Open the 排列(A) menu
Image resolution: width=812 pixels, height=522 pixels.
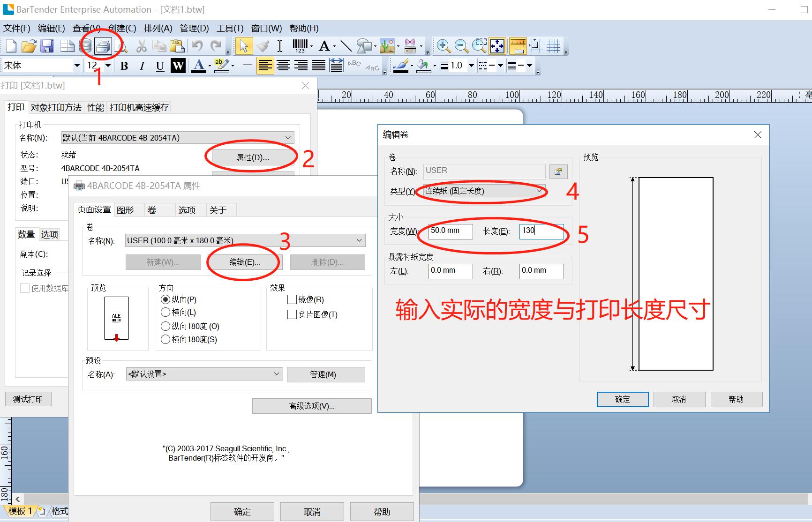pos(158,28)
